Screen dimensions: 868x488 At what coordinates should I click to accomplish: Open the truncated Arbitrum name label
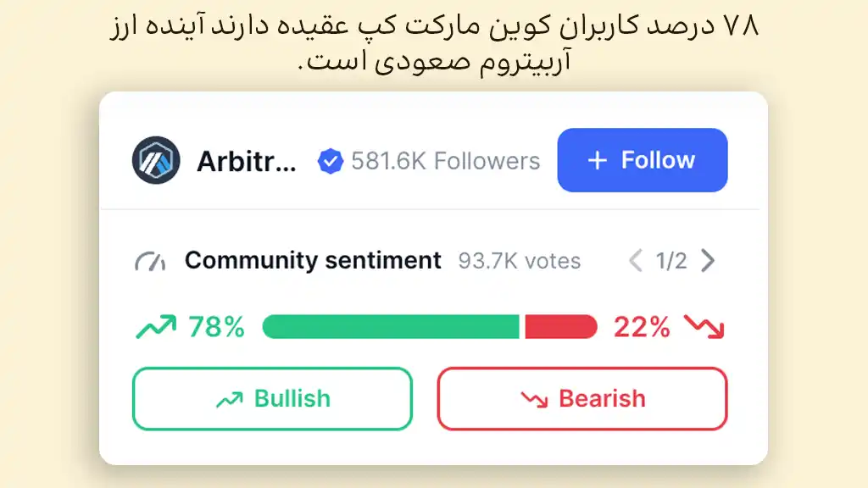[x=248, y=161]
